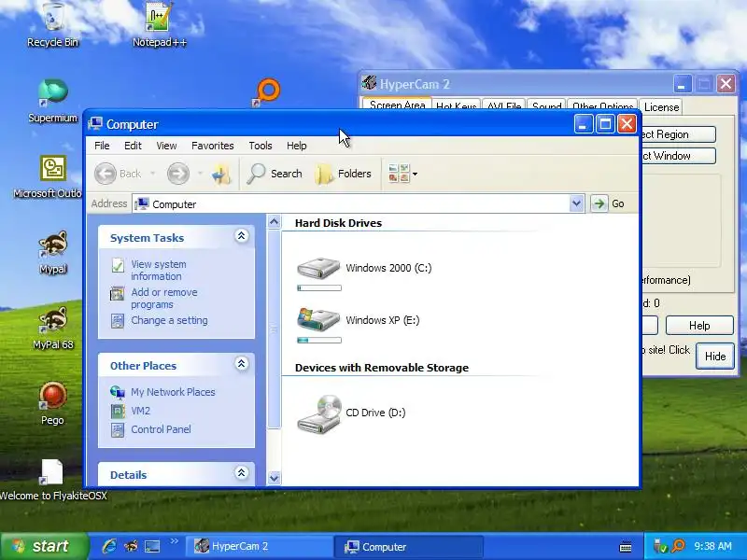Collapse the Other Places panel

[x=242, y=364]
